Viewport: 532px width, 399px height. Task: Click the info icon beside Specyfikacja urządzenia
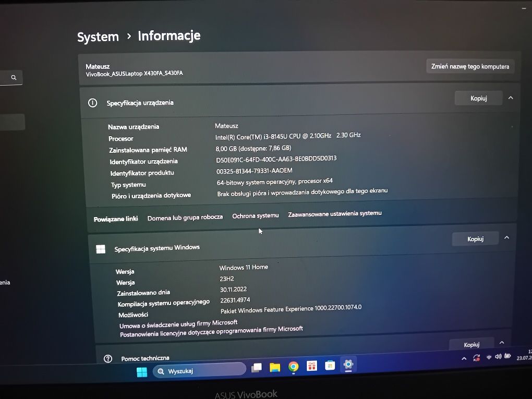click(93, 103)
